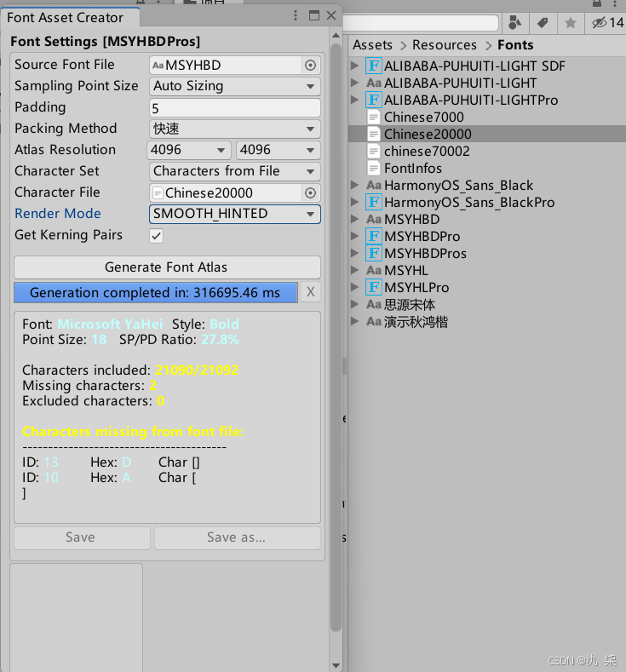Select the Font Asset Creator tab
Image resolution: width=626 pixels, height=672 pixels.
[66, 18]
